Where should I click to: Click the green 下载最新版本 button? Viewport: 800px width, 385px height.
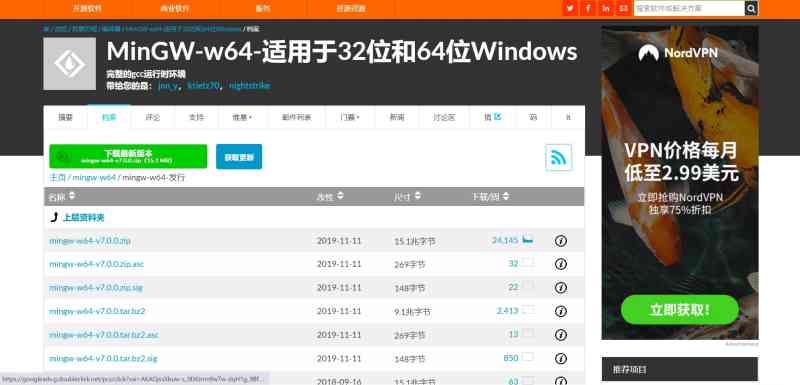pos(128,157)
